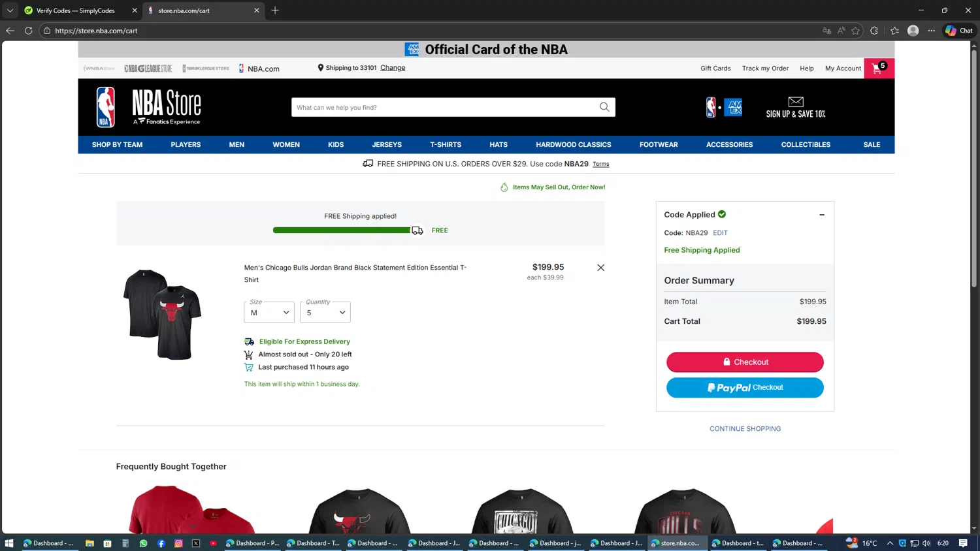Click CONTINUE SHOPPING link
The width and height of the screenshot is (980, 551).
click(x=745, y=429)
